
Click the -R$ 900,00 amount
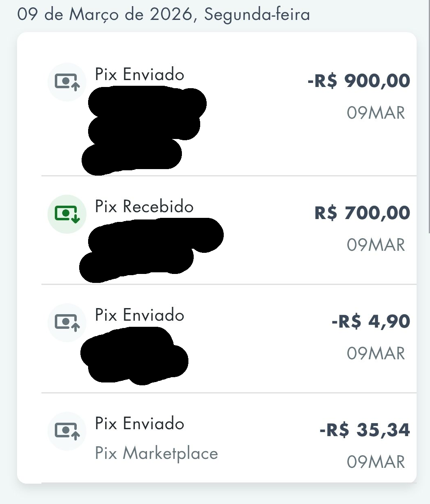point(359,80)
